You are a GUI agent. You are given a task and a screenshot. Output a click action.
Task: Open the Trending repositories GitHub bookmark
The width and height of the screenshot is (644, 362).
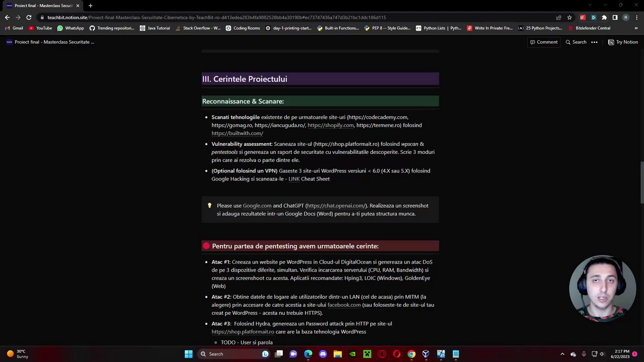[x=112, y=28]
